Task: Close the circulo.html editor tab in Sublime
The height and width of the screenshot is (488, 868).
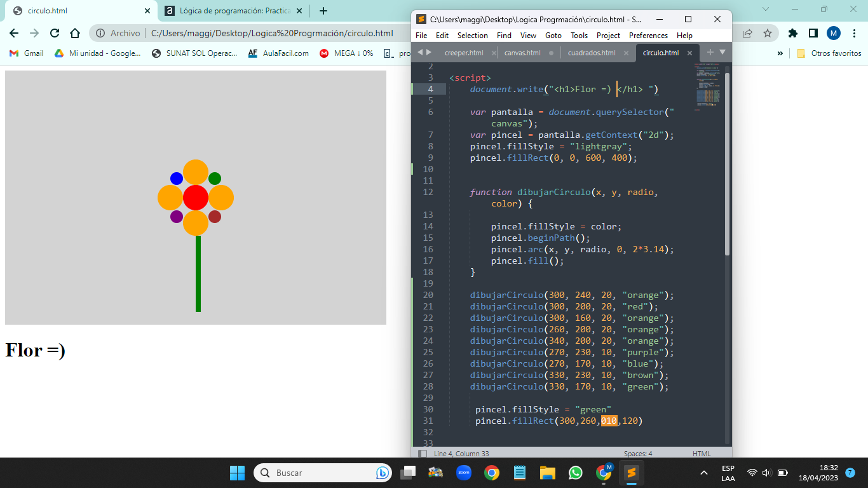Action: coord(690,53)
